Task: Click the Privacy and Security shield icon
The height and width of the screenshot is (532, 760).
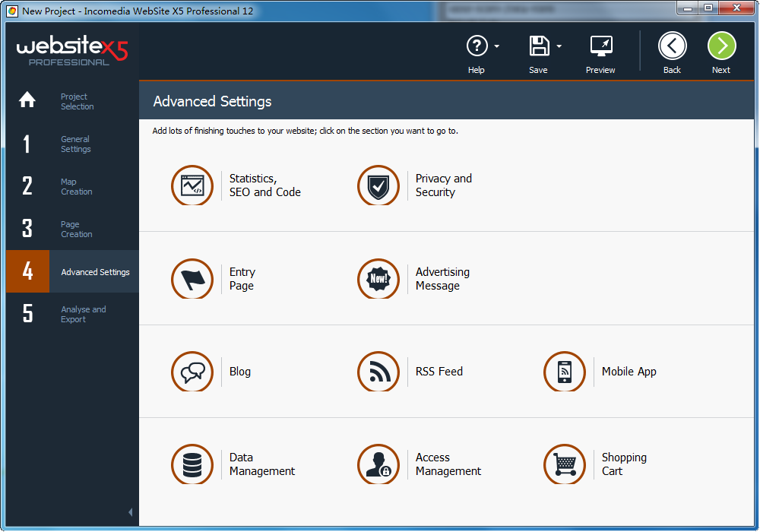Action: coord(378,185)
